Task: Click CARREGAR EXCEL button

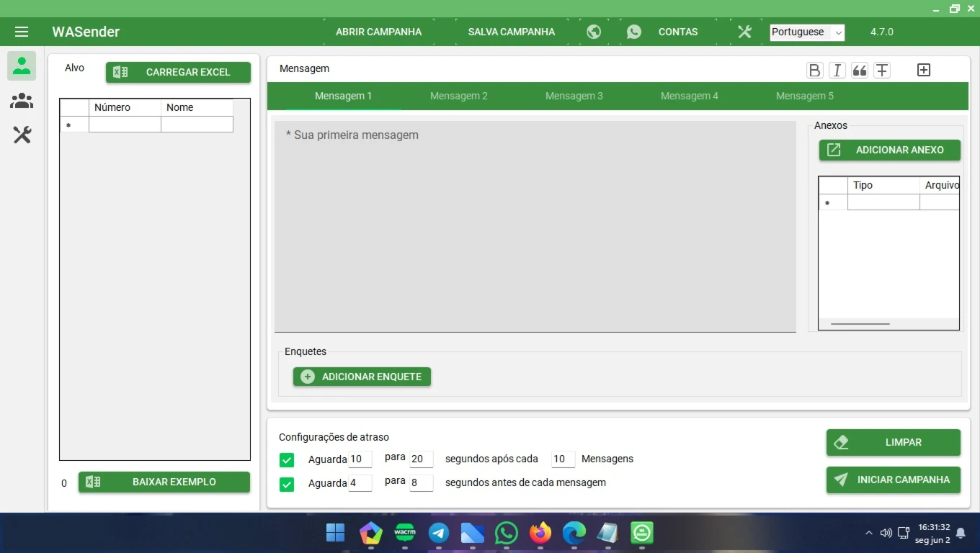Action: pyautogui.click(x=178, y=72)
